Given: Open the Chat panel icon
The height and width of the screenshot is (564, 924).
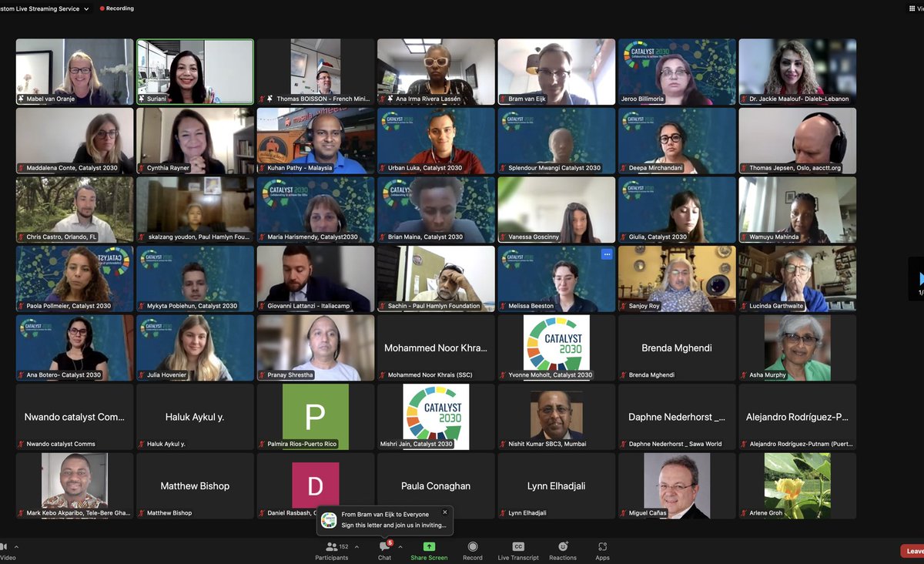Looking at the screenshot, I should pyautogui.click(x=384, y=546).
